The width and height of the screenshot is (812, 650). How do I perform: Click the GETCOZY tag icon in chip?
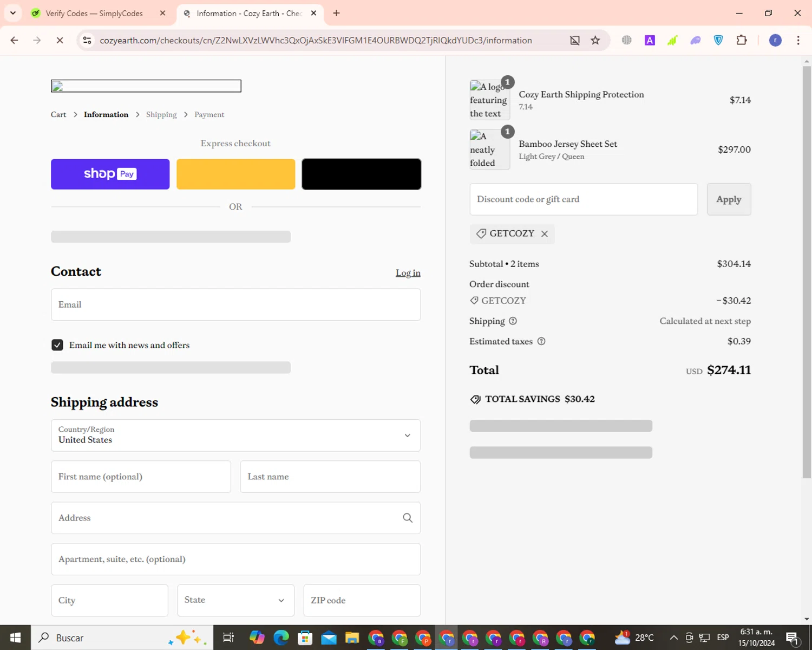(x=481, y=233)
